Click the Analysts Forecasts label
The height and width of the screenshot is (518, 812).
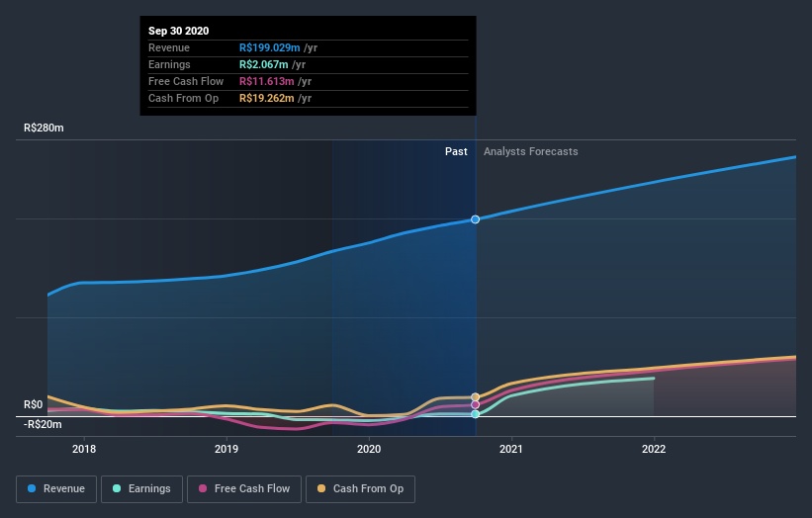(531, 151)
